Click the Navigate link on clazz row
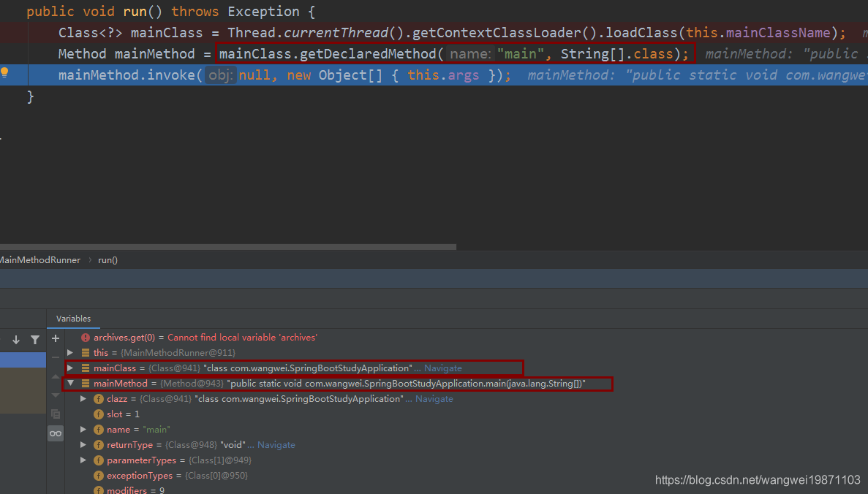 click(x=434, y=399)
